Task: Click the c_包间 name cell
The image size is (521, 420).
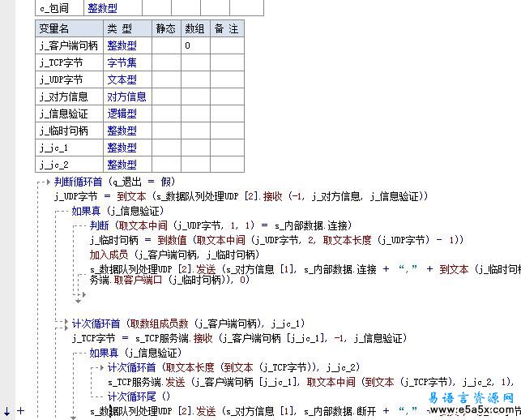Action: [59, 8]
